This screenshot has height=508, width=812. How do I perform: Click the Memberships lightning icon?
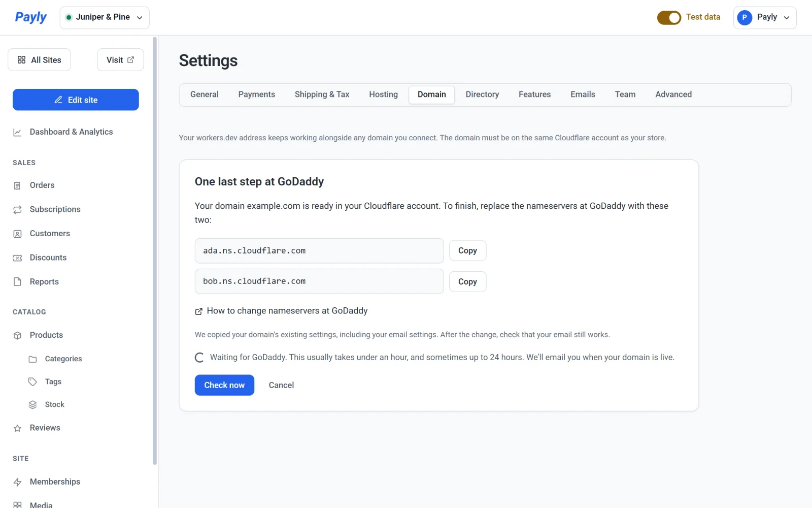17,482
